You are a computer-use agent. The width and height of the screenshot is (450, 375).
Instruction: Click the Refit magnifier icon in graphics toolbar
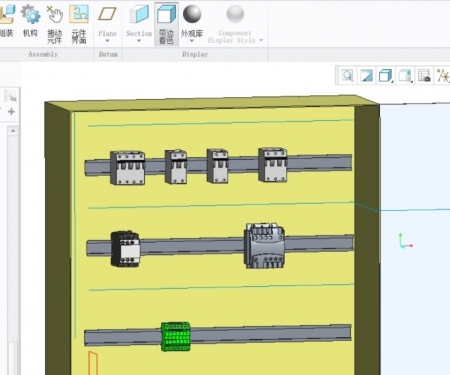pos(347,76)
